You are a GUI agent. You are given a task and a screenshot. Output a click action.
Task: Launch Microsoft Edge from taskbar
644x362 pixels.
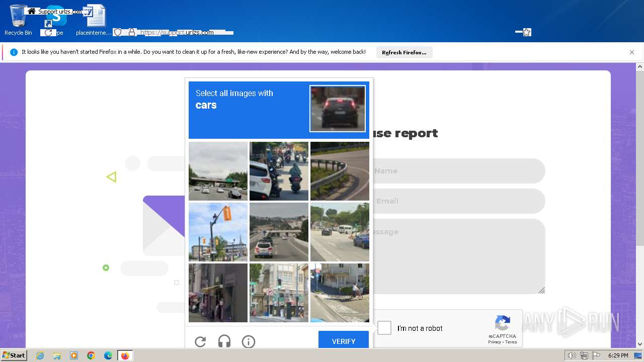pyautogui.click(x=108, y=355)
